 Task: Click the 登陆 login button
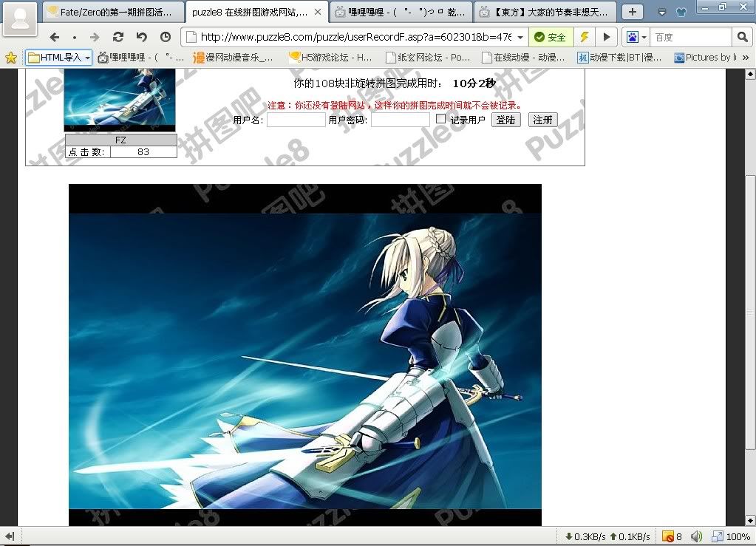click(x=505, y=120)
